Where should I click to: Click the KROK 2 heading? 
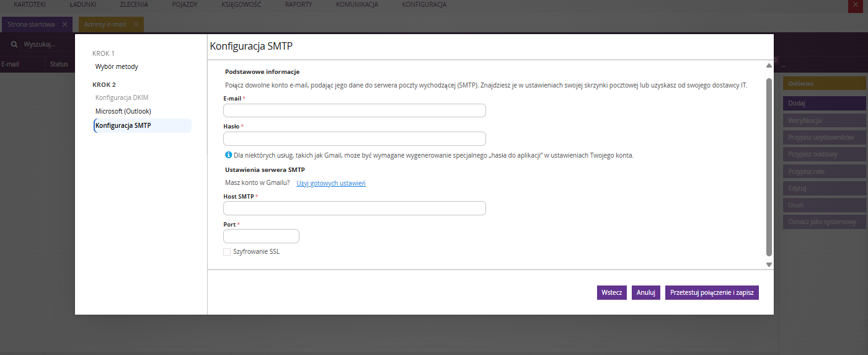104,84
